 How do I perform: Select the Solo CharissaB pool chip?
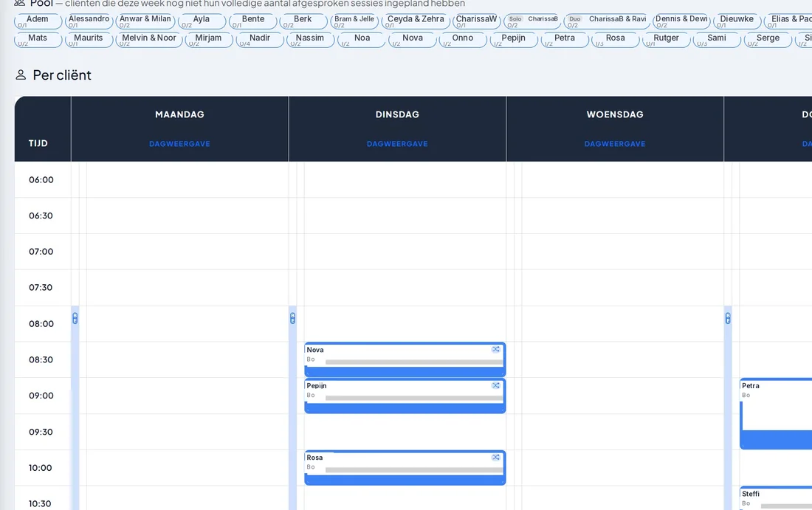pos(532,21)
